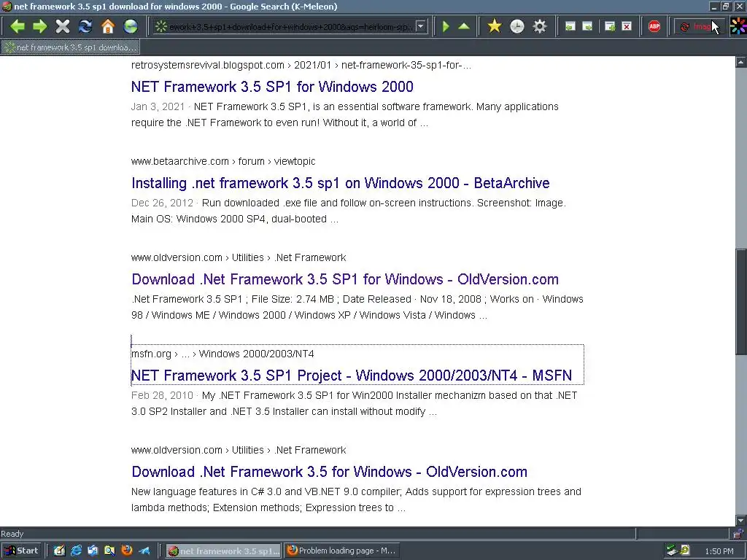The width and height of the screenshot is (747, 560).
Task: Click the 'File Size: 2.74 MB' snippet text
Action: [x=293, y=299]
